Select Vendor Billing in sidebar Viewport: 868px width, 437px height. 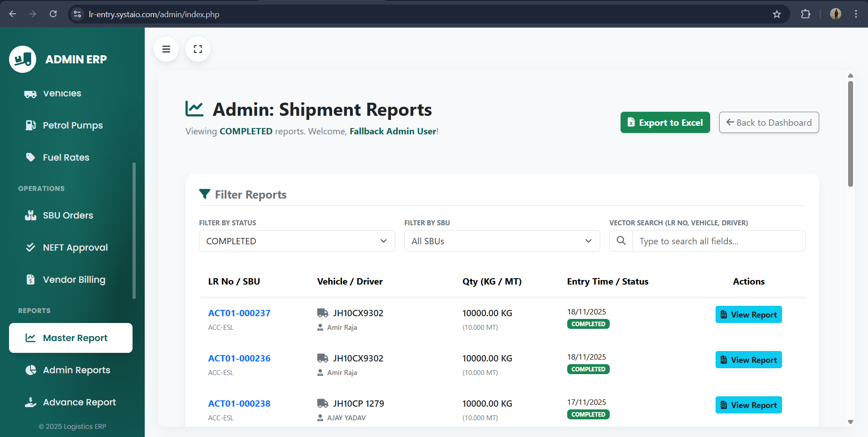click(x=74, y=280)
